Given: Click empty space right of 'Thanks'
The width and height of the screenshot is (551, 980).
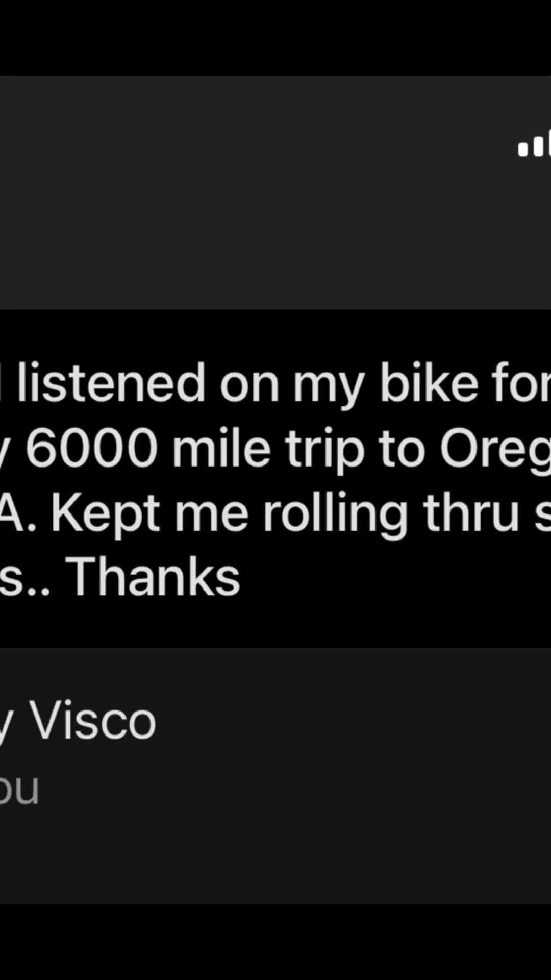Looking at the screenshot, I should pyautogui.click(x=395, y=577).
